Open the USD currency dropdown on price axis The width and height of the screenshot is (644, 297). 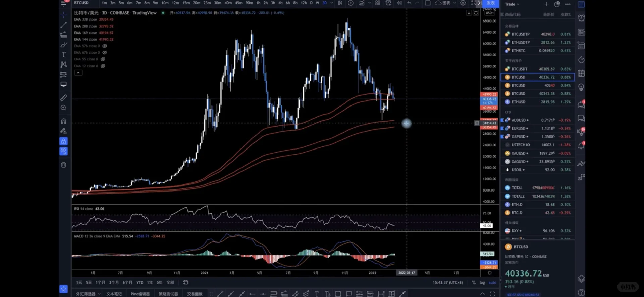click(x=489, y=13)
